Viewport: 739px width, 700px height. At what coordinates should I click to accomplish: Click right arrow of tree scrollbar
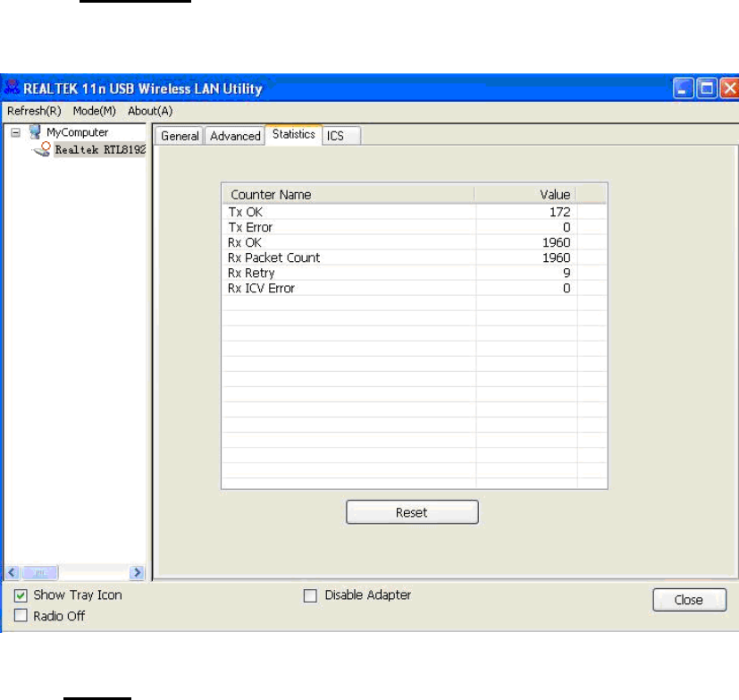click(137, 573)
